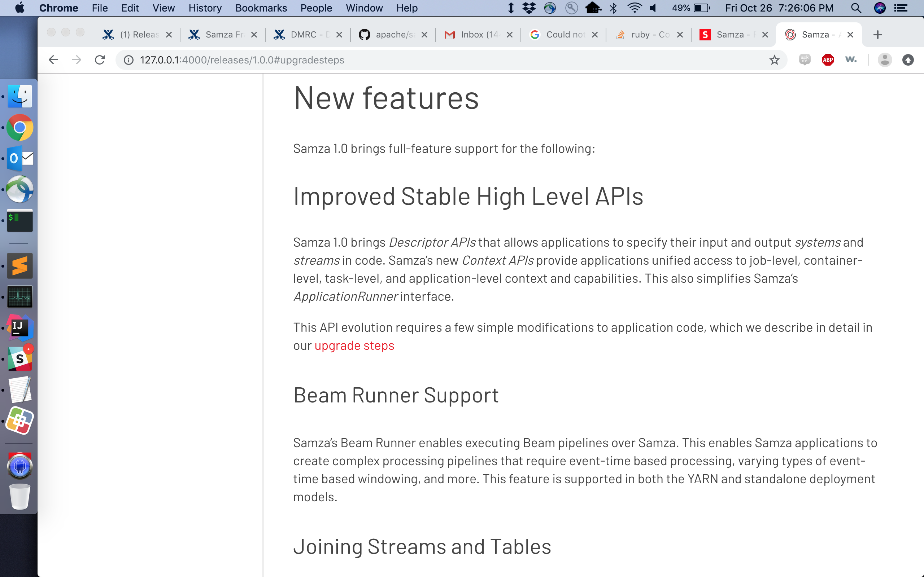Close the 'ruby - Co' Stack Overflow tab
This screenshot has width=924, height=577.
[680, 35]
